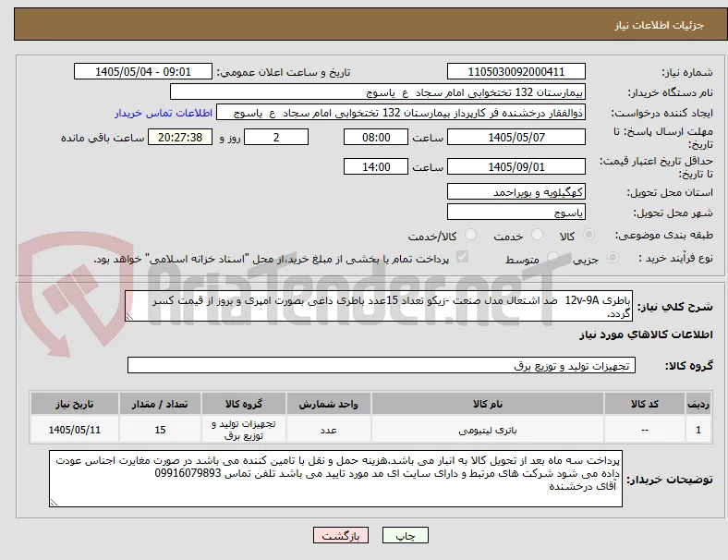Click the عدد unit cell
The width and height of the screenshot is (728, 560).
[x=328, y=430]
